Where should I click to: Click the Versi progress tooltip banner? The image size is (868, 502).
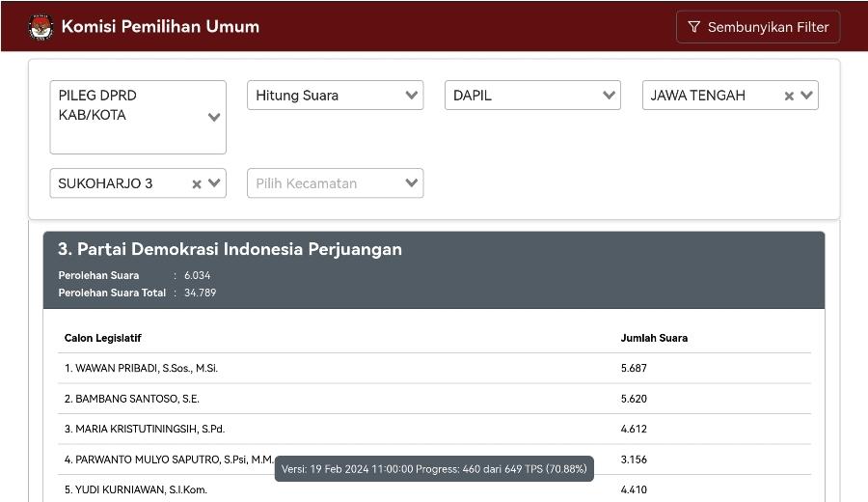[434, 469]
